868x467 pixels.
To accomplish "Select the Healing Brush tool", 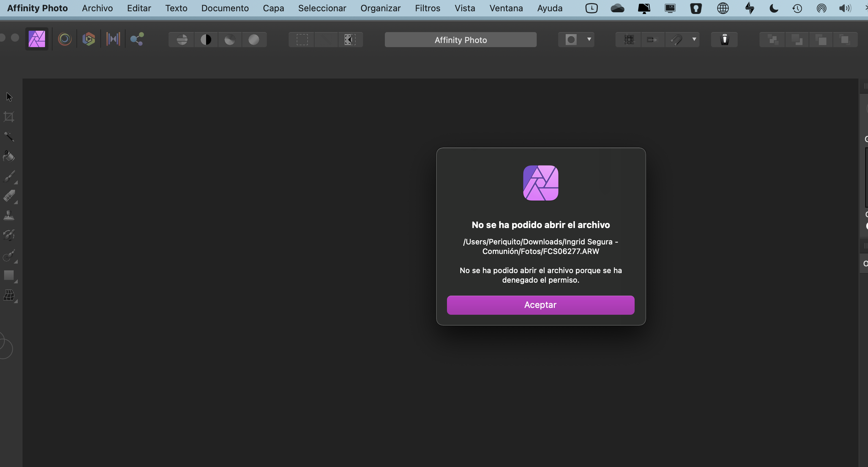I will (x=9, y=235).
